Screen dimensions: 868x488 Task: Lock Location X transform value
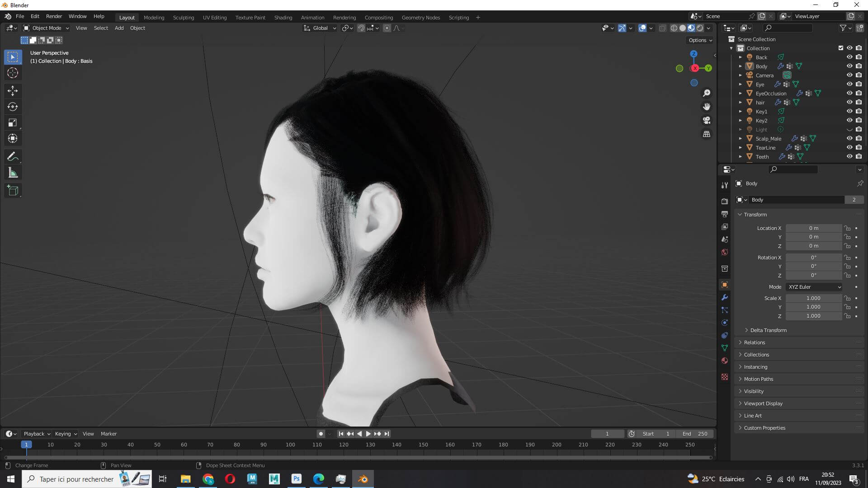coord(848,228)
